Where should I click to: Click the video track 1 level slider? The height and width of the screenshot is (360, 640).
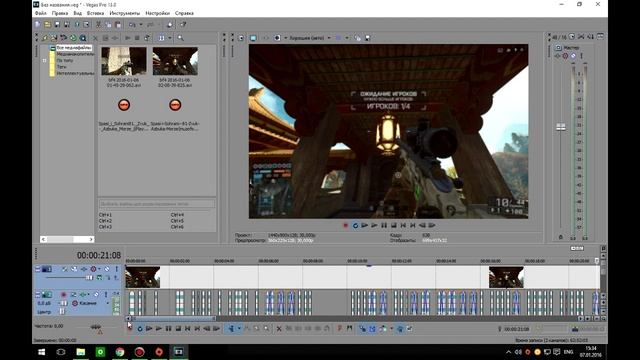tap(89, 278)
